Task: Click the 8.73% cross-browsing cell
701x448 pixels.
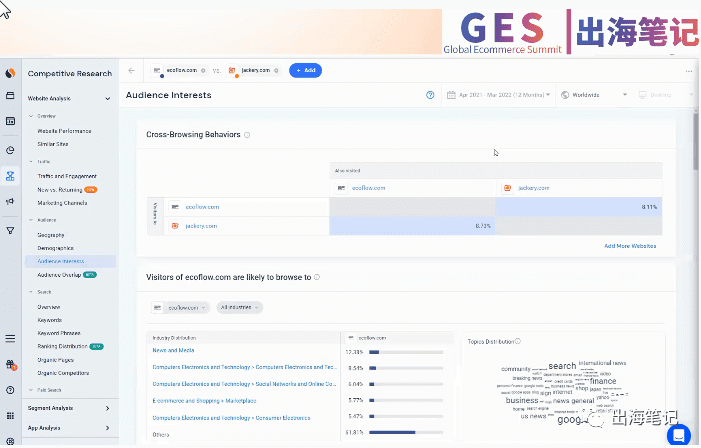Action: click(x=413, y=226)
